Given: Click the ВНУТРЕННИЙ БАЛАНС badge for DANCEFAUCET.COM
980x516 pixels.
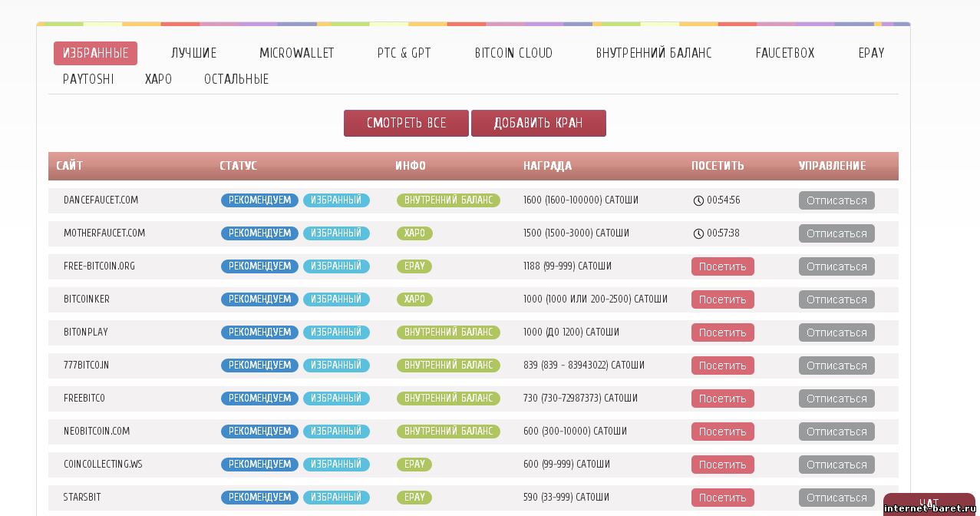Looking at the screenshot, I should (448, 200).
